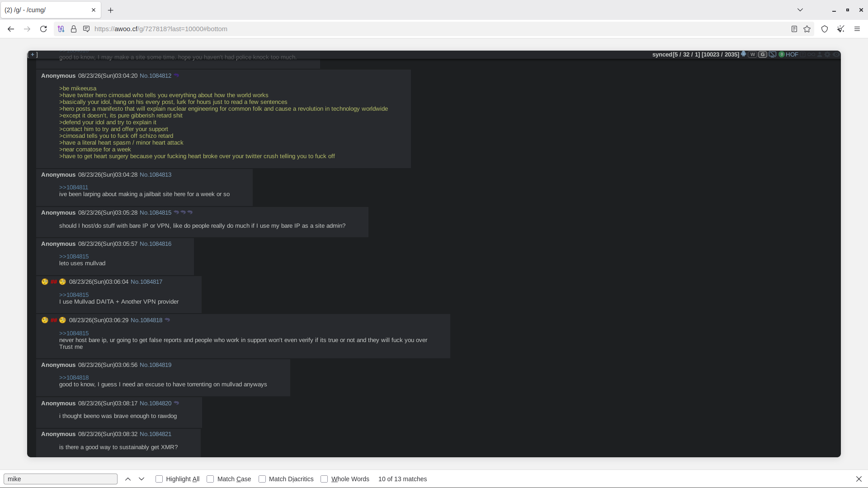Open the extension icon left of the padlock
The height and width of the screenshot is (488, 868).
61,29
